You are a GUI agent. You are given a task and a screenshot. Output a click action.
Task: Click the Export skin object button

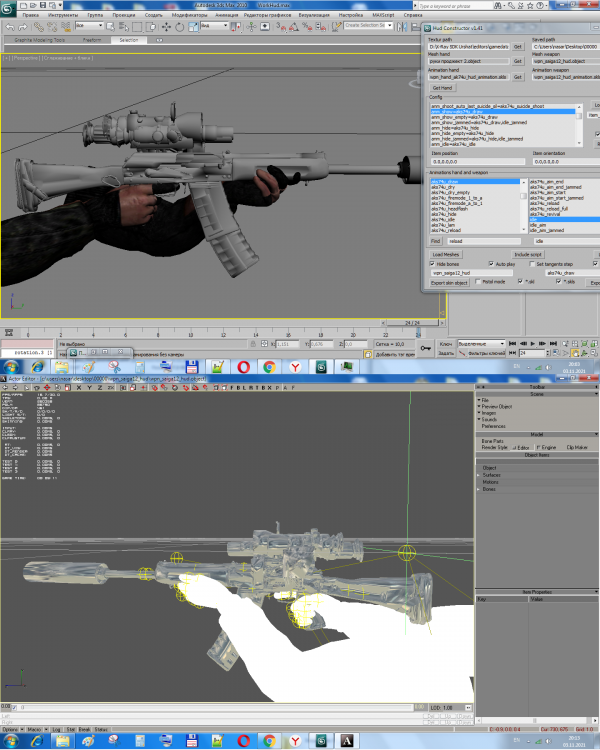pos(452,283)
